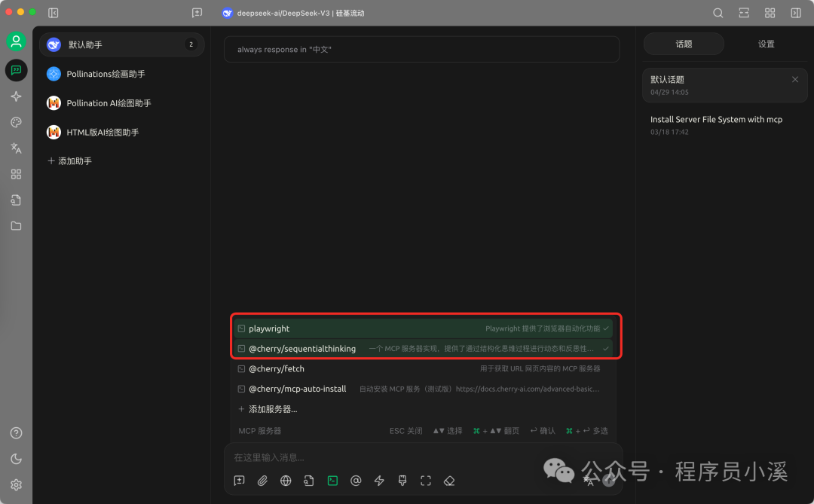Open the search icon in title bar
This screenshot has width=814, height=504.
pyautogui.click(x=718, y=13)
